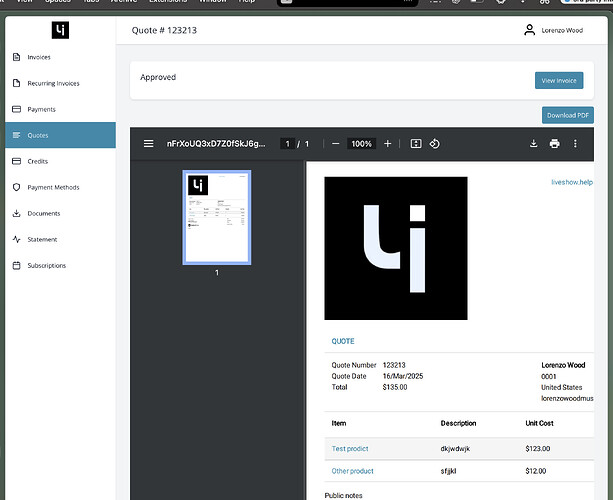
Task: Click the Approved status text
Action: 158,77
